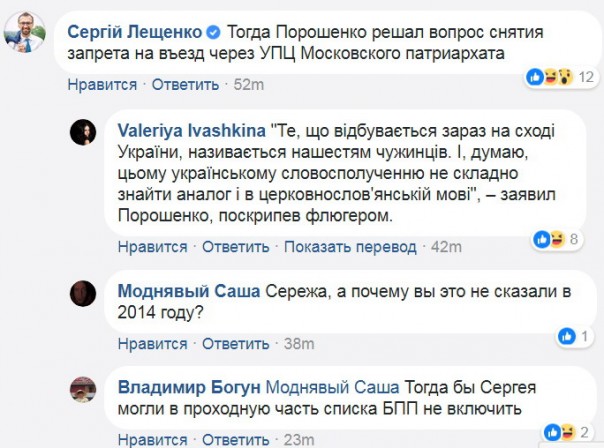
Task: Click reaction emojis with count 12
Action: coord(568,77)
